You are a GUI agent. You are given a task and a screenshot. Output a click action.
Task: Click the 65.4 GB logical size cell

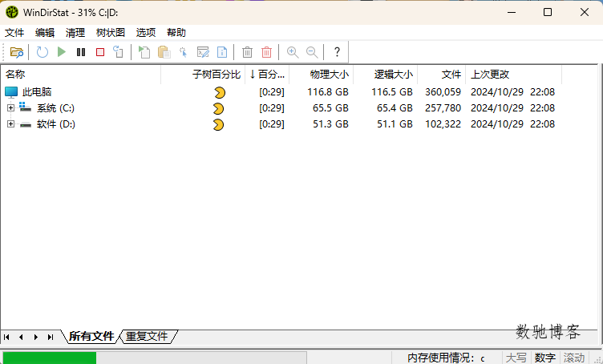click(395, 108)
